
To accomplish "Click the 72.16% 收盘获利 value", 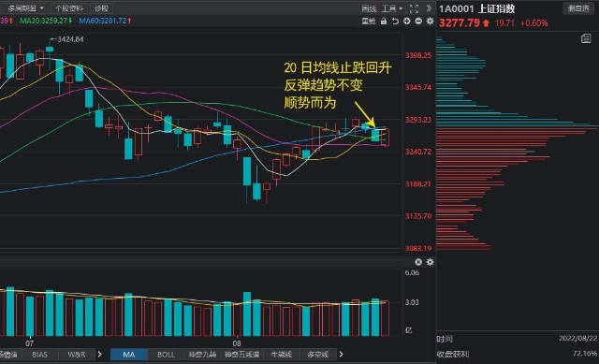I will [585, 354].
